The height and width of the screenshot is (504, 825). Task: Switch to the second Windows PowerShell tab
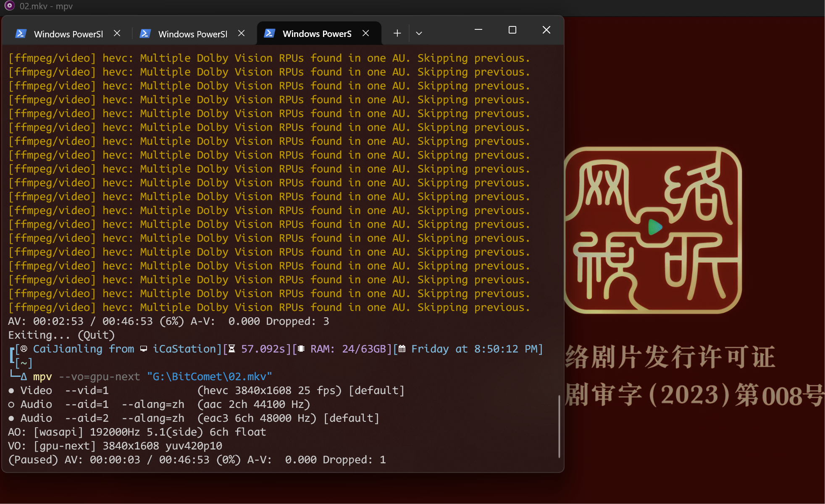point(192,34)
